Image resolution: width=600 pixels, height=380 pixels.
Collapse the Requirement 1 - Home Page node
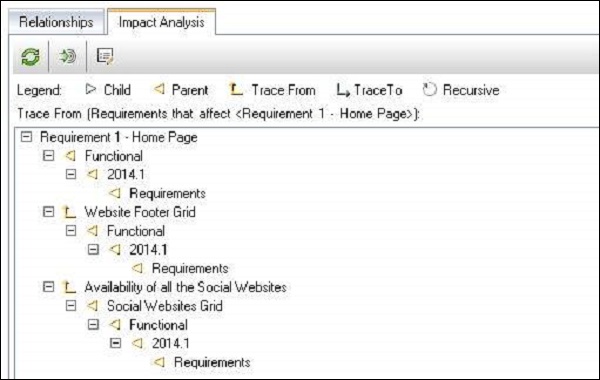pos(26,137)
